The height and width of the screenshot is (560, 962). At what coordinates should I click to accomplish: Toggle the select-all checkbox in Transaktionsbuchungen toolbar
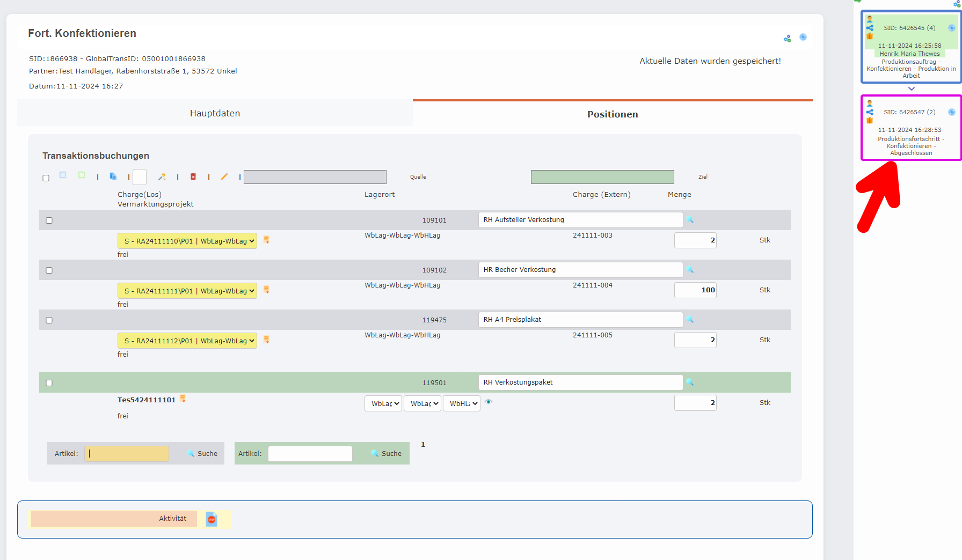click(46, 178)
